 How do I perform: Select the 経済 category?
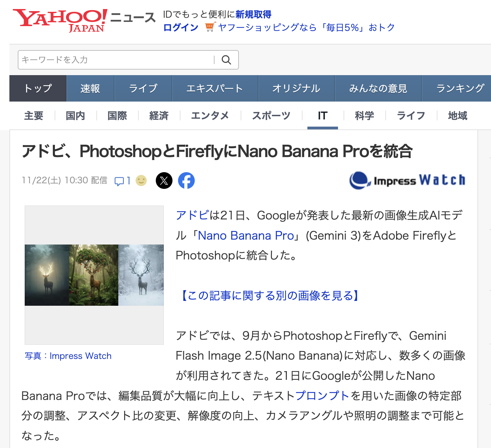159,115
